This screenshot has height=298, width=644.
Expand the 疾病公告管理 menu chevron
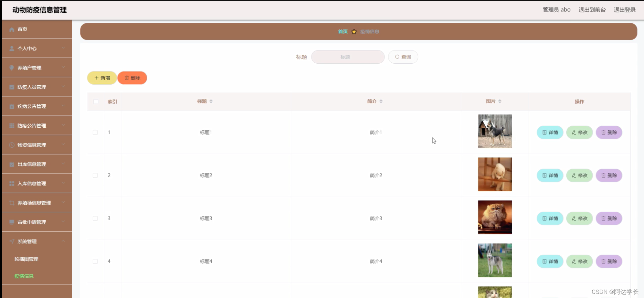point(63,106)
